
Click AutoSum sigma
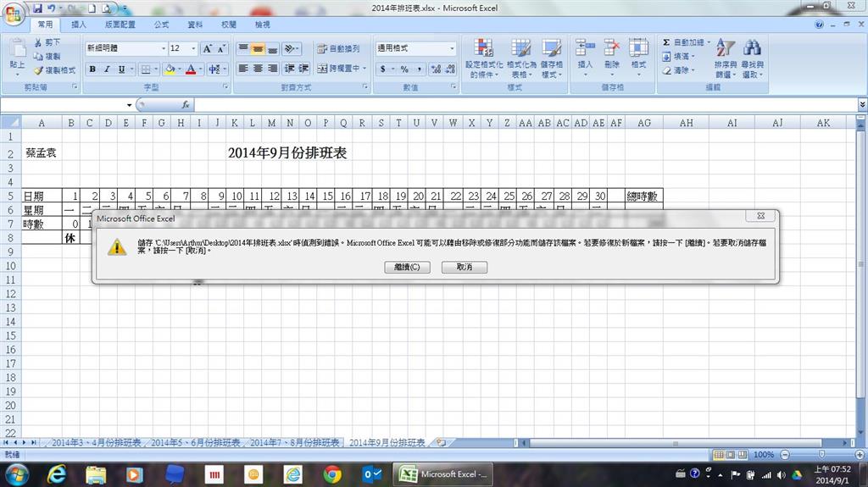tap(666, 42)
